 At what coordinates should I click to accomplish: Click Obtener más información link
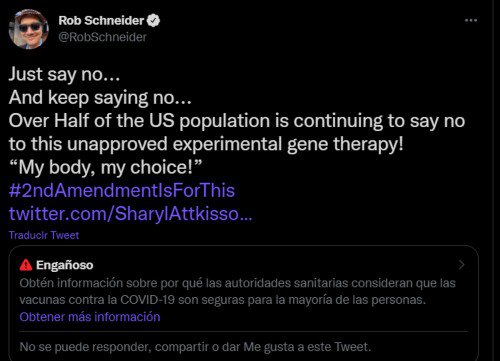pyautogui.click(x=90, y=317)
